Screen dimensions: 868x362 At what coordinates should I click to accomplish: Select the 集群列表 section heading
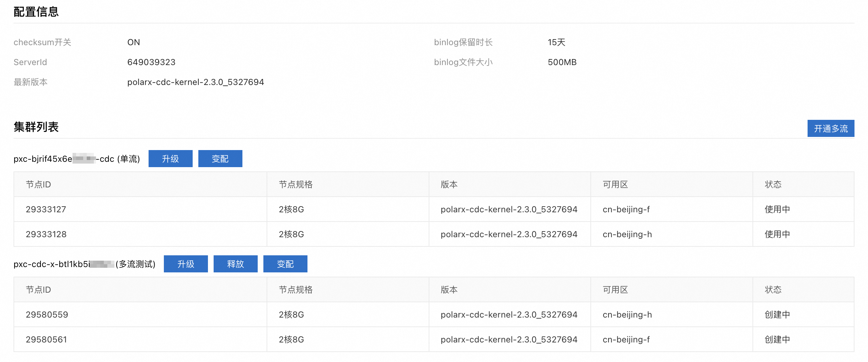point(36,127)
